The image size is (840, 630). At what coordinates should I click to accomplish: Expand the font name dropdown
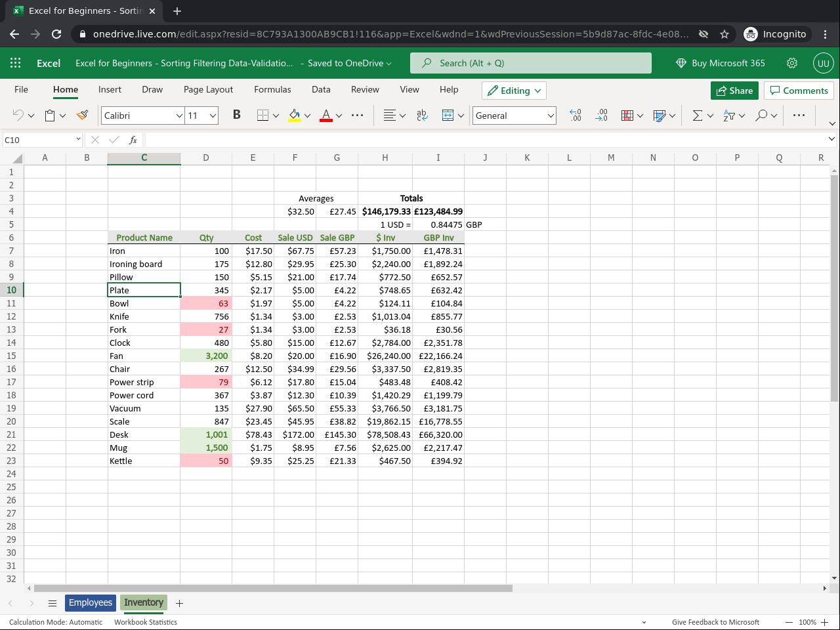tap(179, 115)
